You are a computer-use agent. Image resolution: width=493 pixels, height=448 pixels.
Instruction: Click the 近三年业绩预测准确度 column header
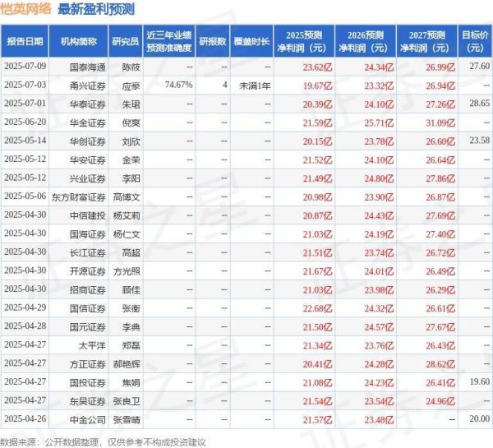168,41
